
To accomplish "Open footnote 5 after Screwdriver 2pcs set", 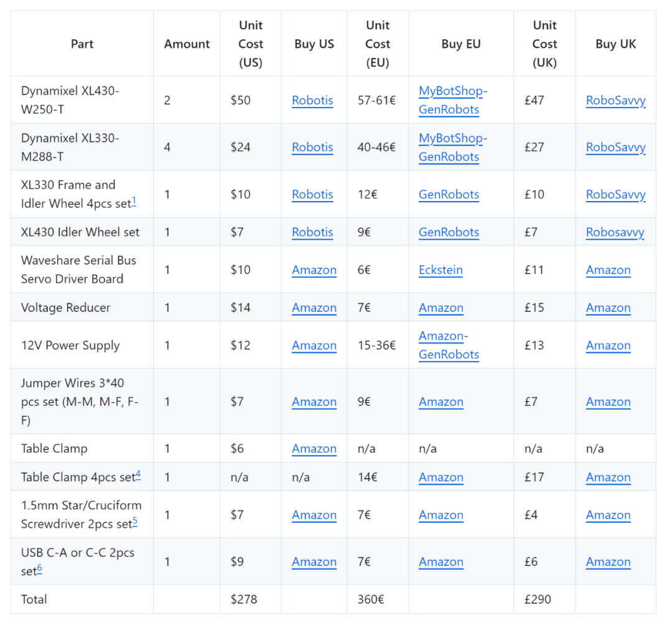I will click(x=134, y=522).
